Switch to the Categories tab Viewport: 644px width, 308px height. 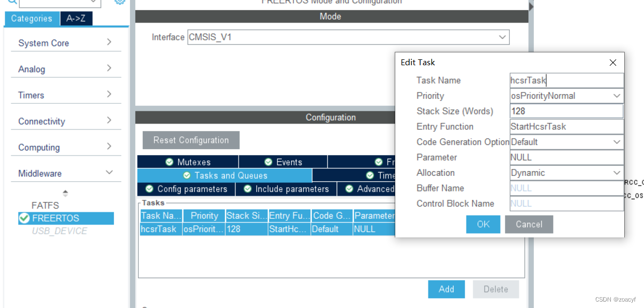click(x=32, y=19)
